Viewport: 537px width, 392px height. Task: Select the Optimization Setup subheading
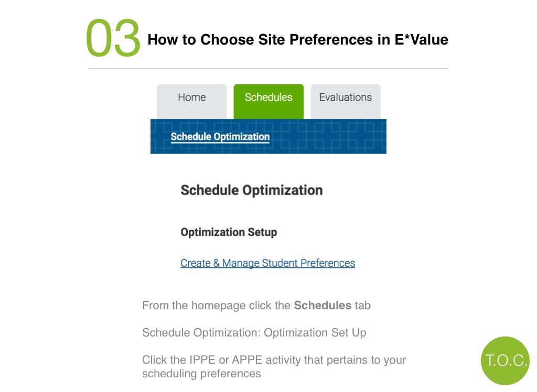(229, 232)
